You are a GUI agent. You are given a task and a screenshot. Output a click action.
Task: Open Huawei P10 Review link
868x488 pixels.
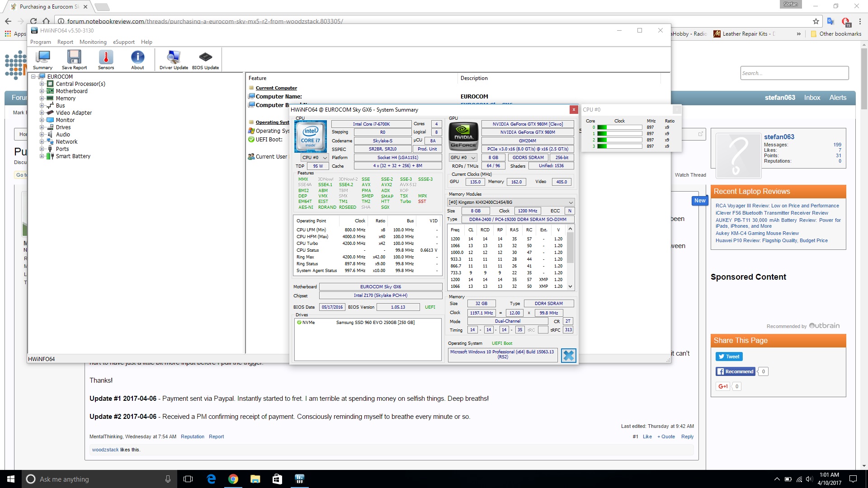click(772, 240)
